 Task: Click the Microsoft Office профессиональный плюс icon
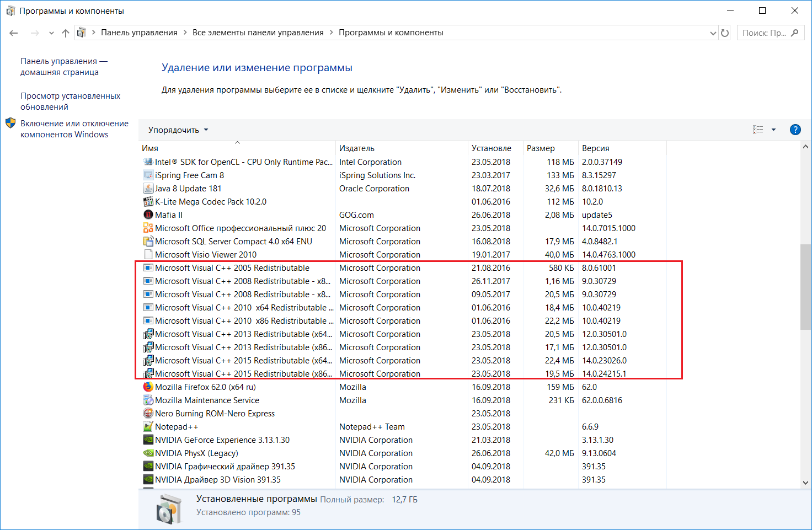tap(148, 228)
